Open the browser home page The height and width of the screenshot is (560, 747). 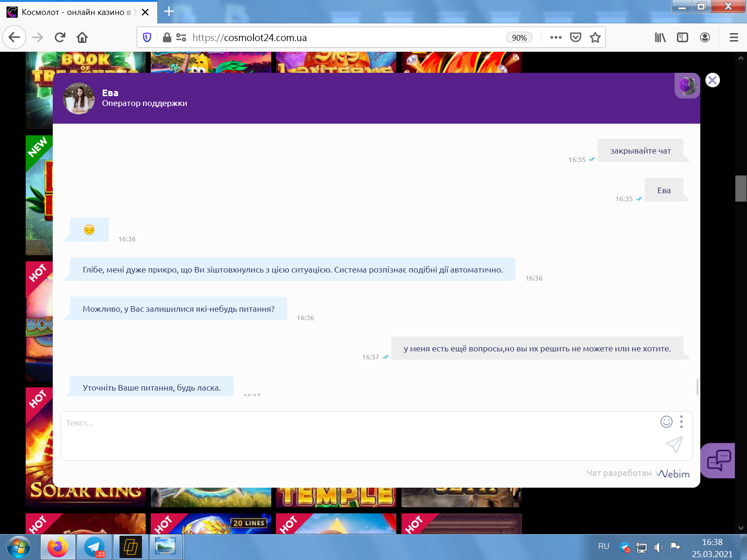pos(82,37)
